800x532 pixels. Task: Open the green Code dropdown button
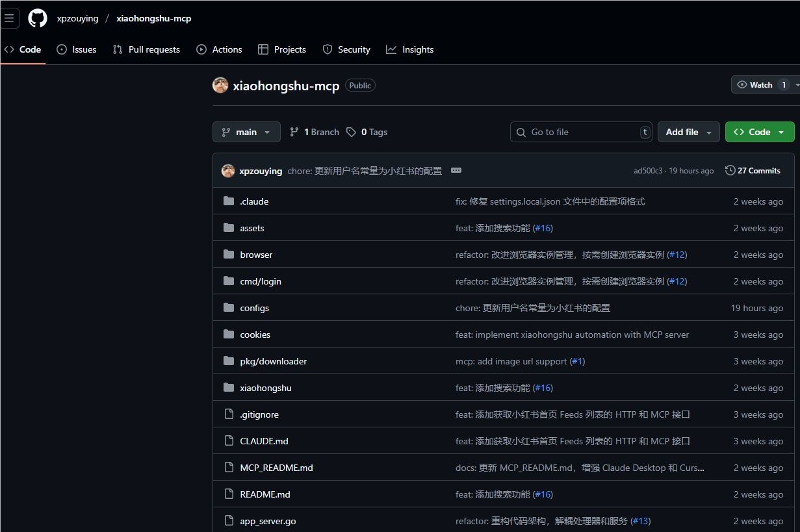(760, 132)
